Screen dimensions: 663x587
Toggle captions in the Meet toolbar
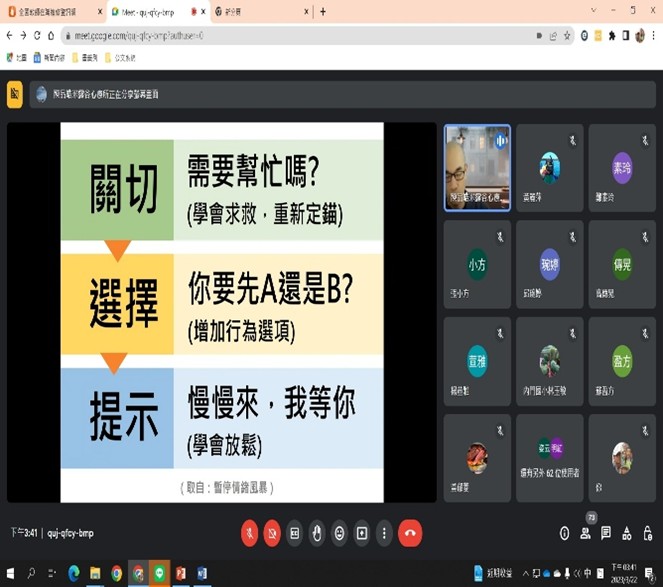click(x=295, y=533)
